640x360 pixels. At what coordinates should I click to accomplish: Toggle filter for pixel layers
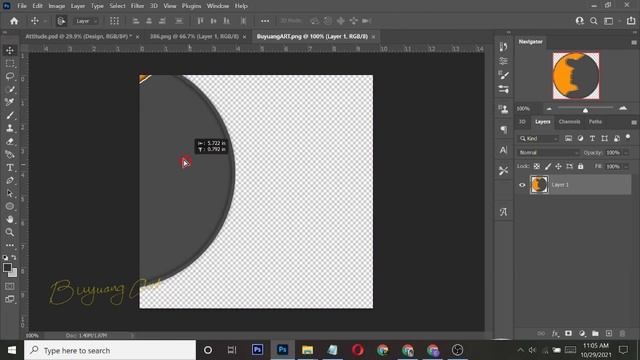click(x=568, y=138)
